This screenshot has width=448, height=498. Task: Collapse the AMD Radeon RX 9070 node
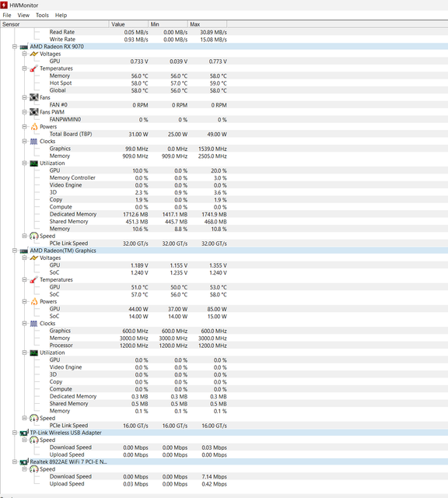point(15,47)
